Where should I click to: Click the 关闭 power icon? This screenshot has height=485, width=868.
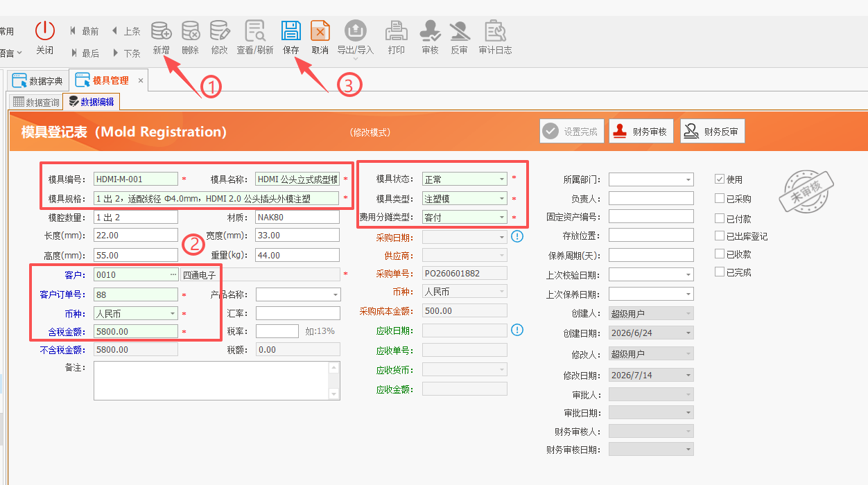tap(45, 30)
